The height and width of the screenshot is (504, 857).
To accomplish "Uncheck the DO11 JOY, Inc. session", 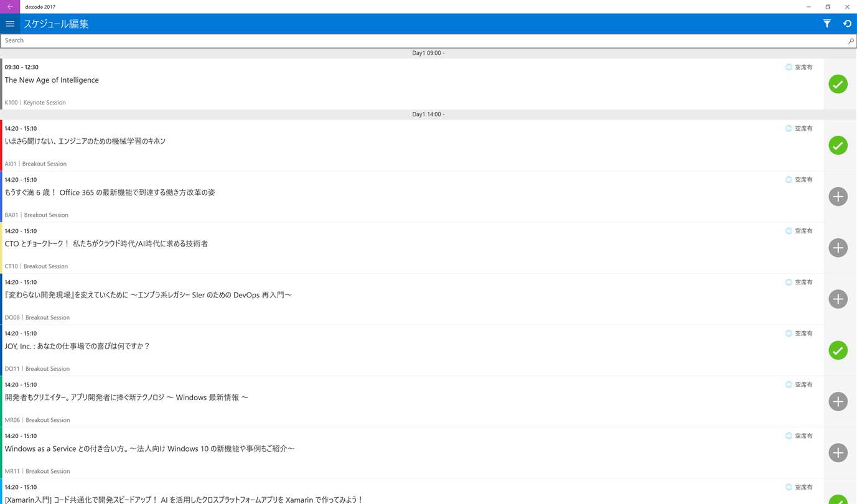I will coord(838,350).
